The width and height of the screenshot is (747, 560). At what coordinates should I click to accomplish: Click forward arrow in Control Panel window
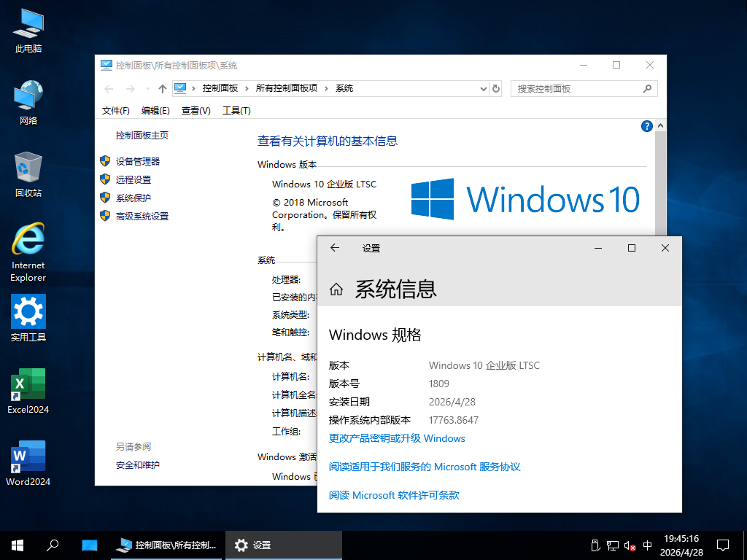[x=130, y=88]
